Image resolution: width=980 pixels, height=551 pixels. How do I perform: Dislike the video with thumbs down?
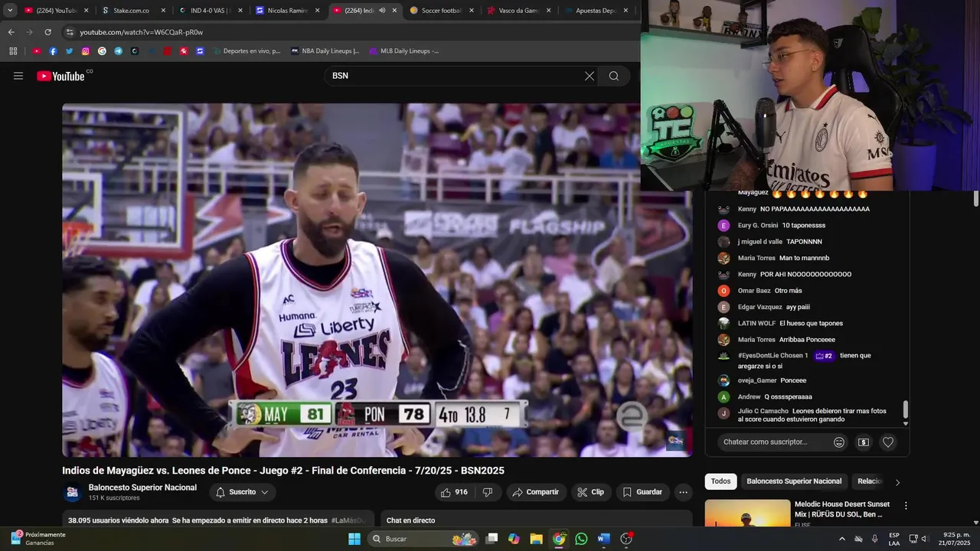488,492
